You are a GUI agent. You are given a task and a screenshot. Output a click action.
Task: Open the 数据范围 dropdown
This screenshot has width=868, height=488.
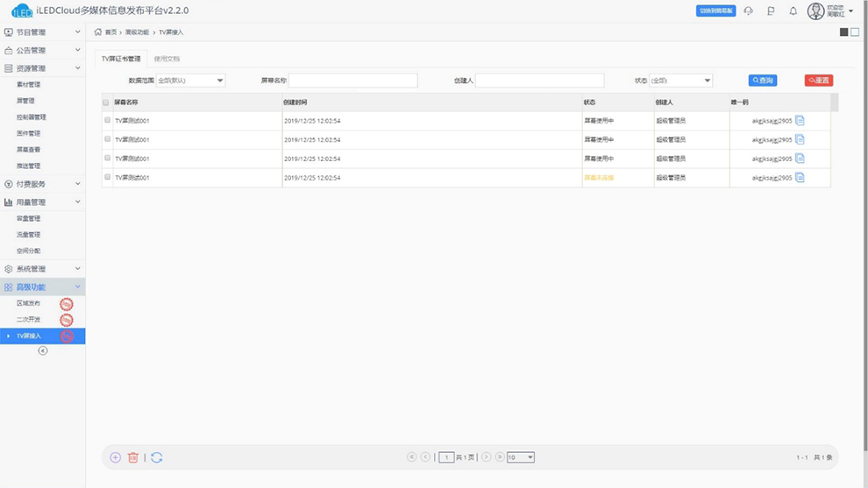(x=190, y=81)
